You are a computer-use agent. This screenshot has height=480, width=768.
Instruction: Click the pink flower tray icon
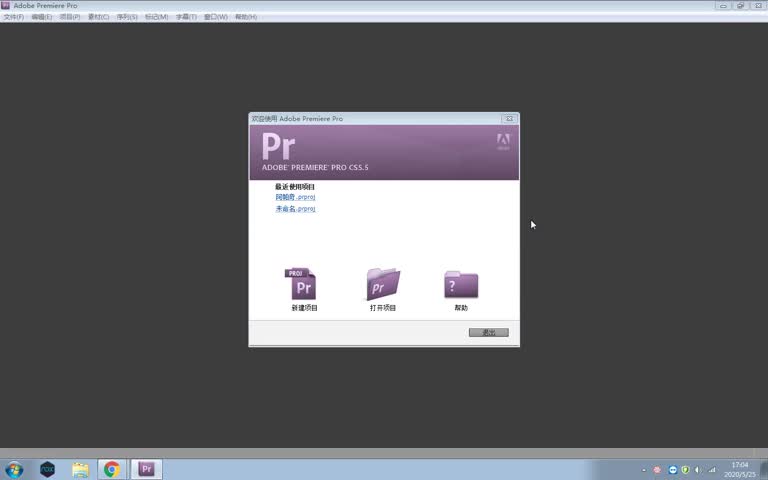tap(657, 470)
